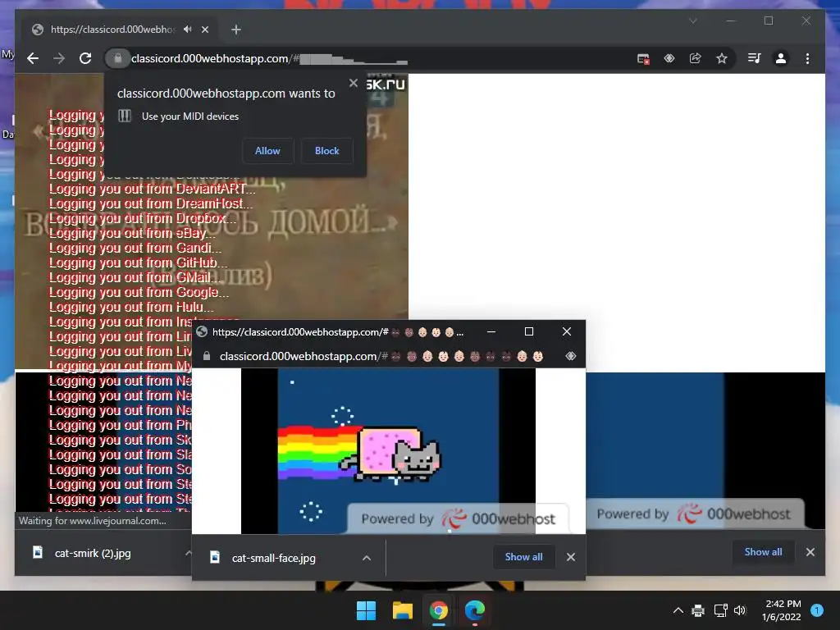
Task: Expand options for cat-smirk (2).jpg download
Action: tap(188, 554)
